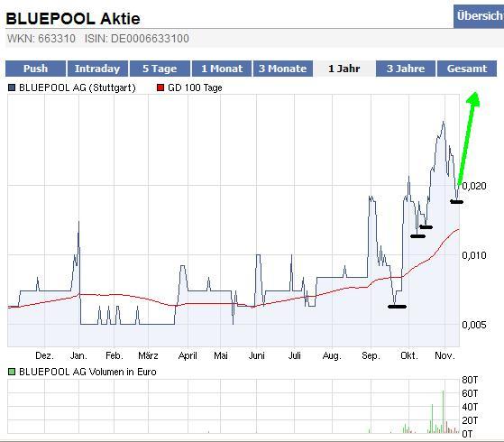
Task: Click the Juli month label
Action: tap(295, 355)
